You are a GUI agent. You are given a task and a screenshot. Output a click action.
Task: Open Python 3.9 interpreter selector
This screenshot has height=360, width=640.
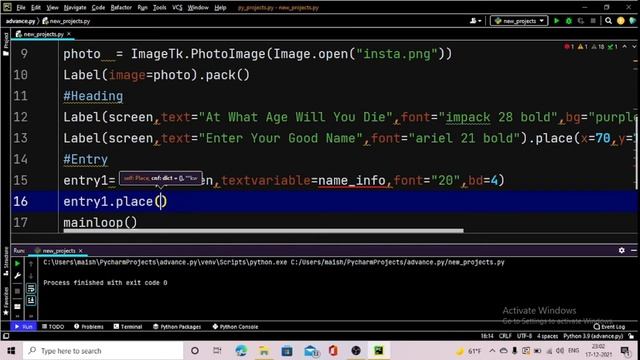pyautogui.click(x=593, y=336)
